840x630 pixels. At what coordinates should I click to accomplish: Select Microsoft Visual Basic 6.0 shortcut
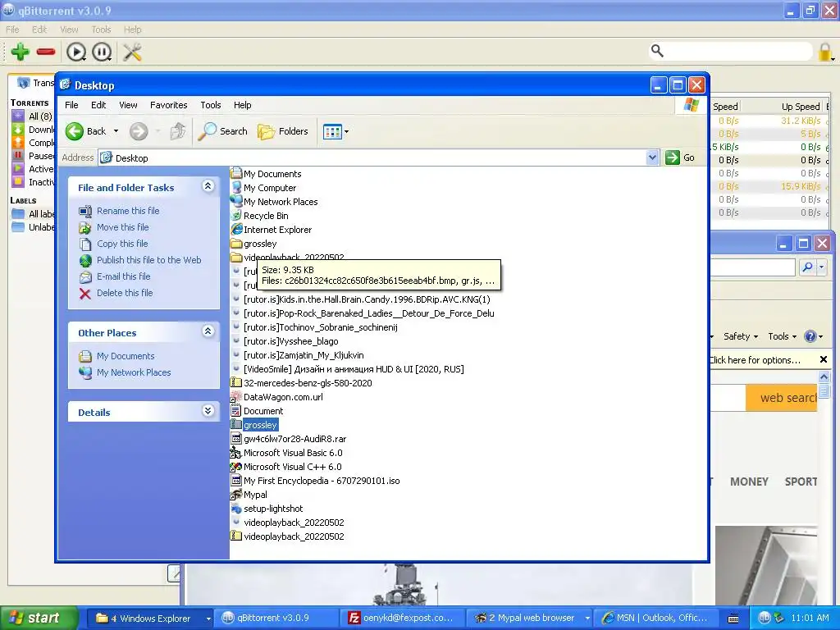(x=286, y=453)
